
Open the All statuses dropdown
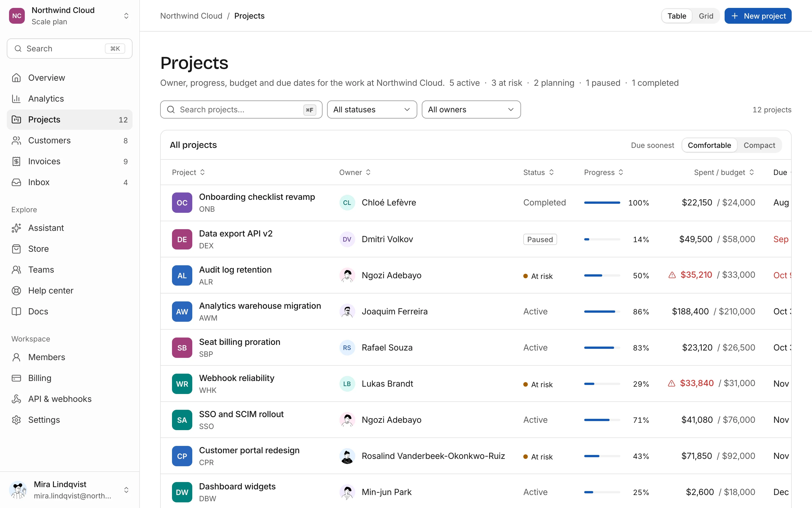click(x=372, y=110)
